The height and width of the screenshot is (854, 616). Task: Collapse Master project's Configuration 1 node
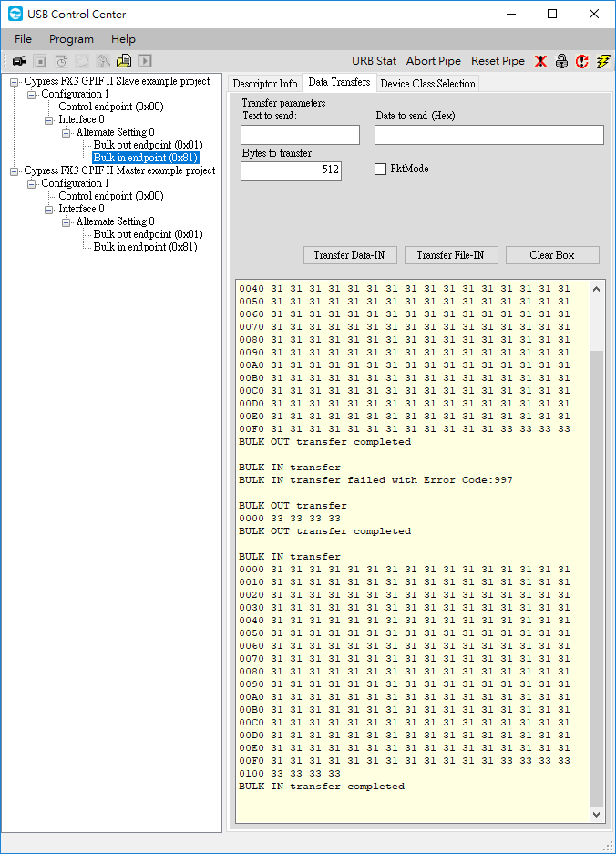[x=32, y=184]
